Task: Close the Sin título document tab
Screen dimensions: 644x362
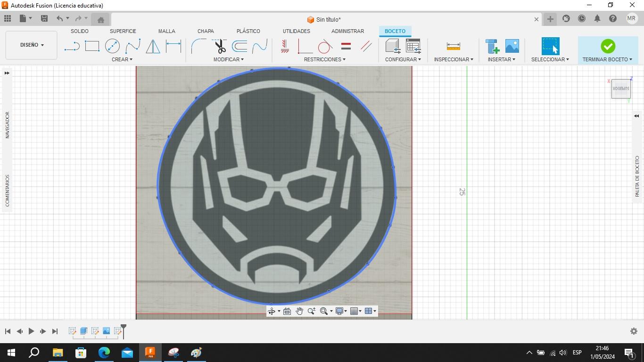Action: point(536,19)
